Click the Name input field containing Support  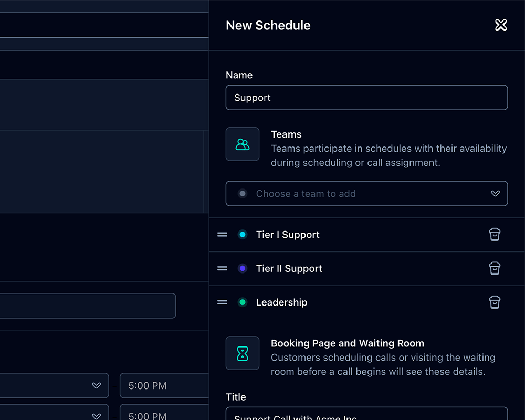tap(366, 98)
